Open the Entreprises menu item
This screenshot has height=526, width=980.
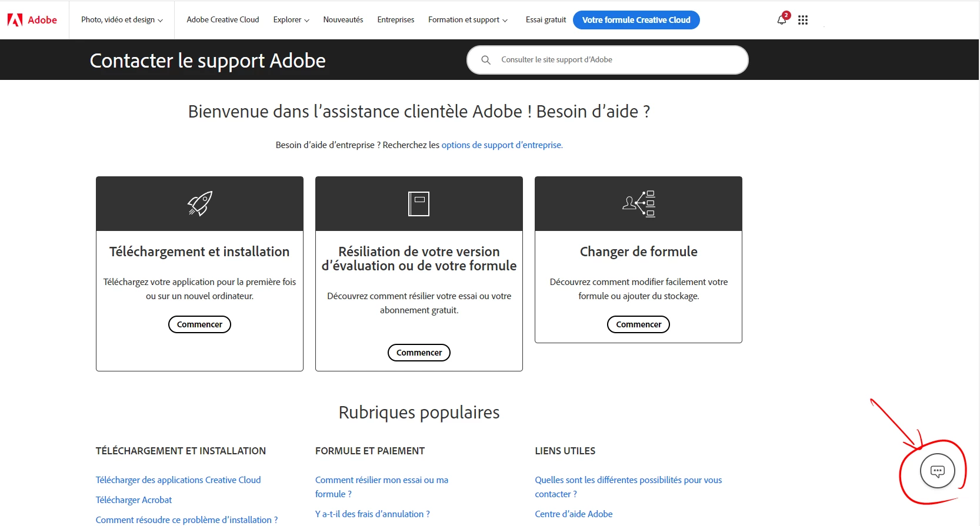396,20
